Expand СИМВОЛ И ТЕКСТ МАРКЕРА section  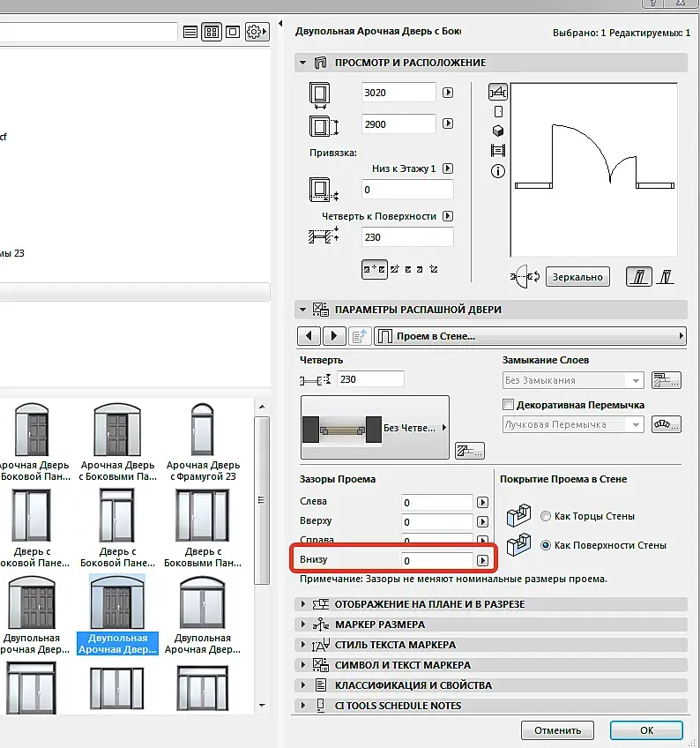pos(302,664)
